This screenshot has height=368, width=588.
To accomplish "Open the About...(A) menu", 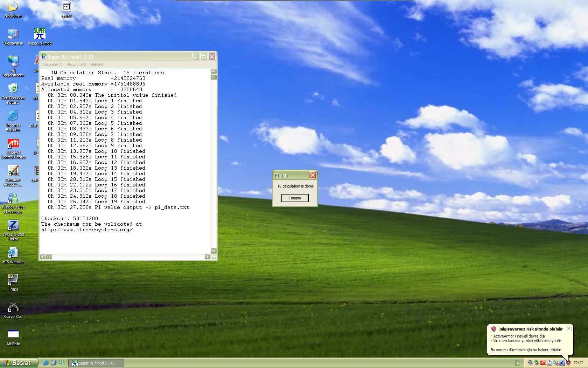I will [x=76, y=64].
